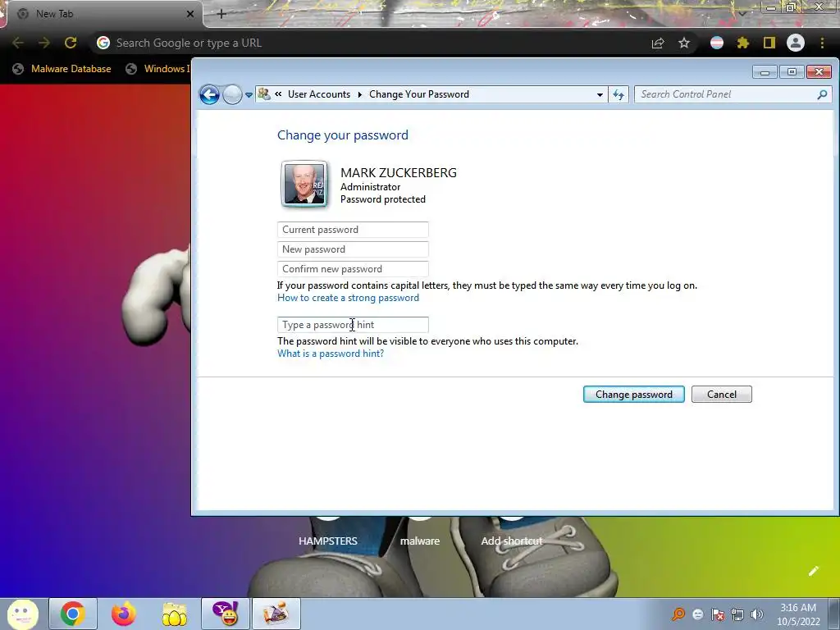
Task: Reload the page in Chrome
Action: [71, 43]
